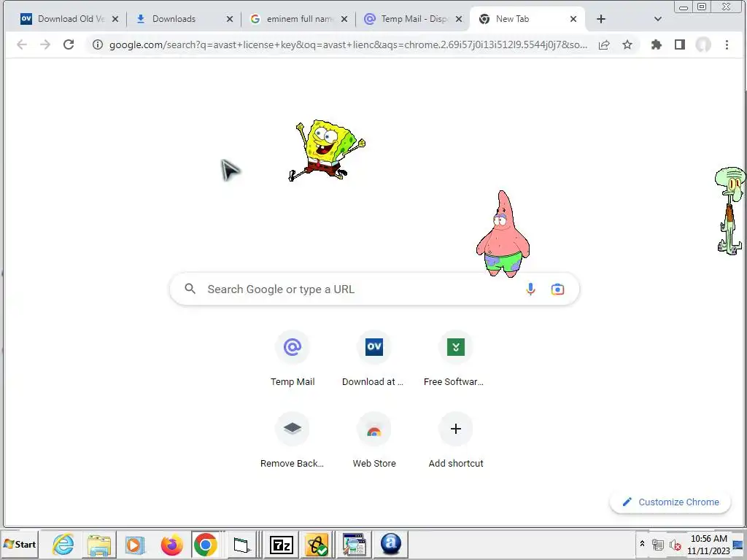This screenshot has height=560, width=747.
Task: Open the Windows Start menu
Action: pos(20,544)
